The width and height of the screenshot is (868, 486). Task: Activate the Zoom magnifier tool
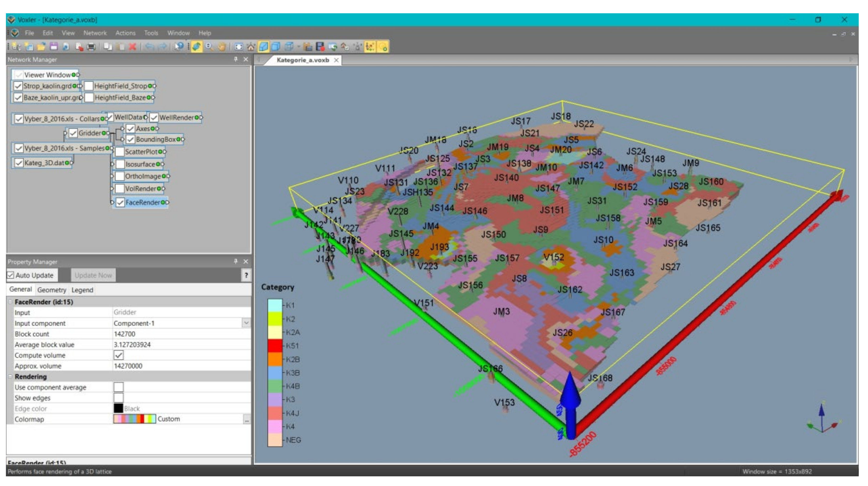pos(209,47)
